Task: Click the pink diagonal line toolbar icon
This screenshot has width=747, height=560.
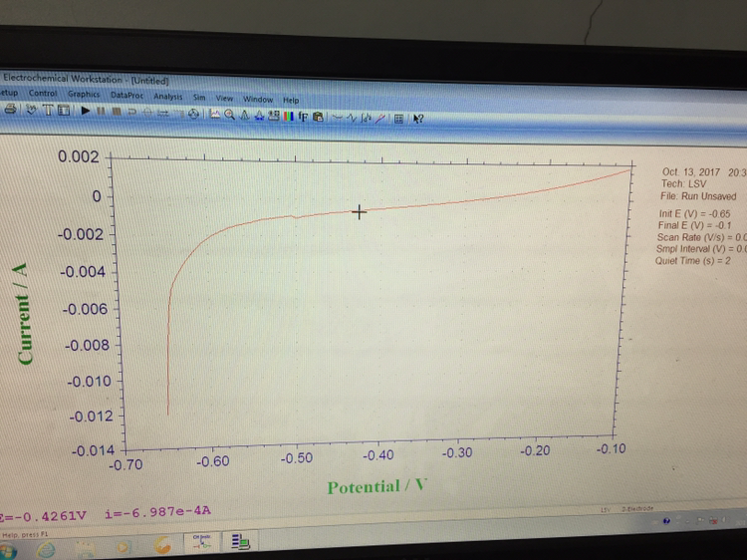Action: tap(379, 119)
